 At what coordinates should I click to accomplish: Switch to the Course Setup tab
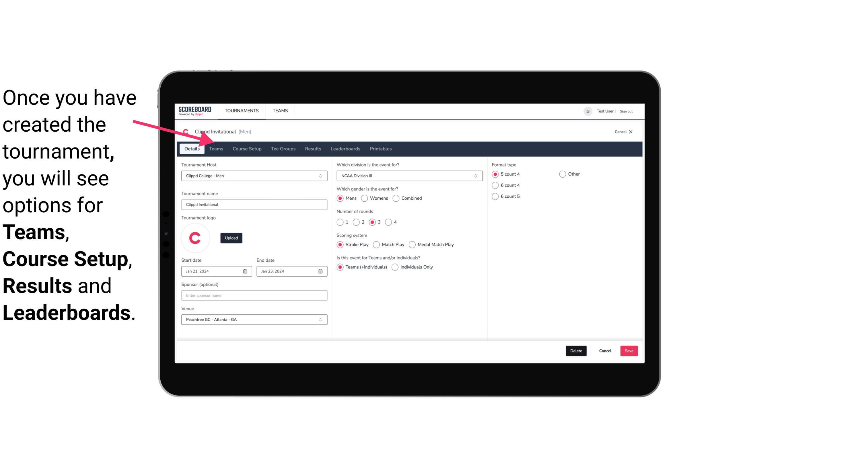246,148
